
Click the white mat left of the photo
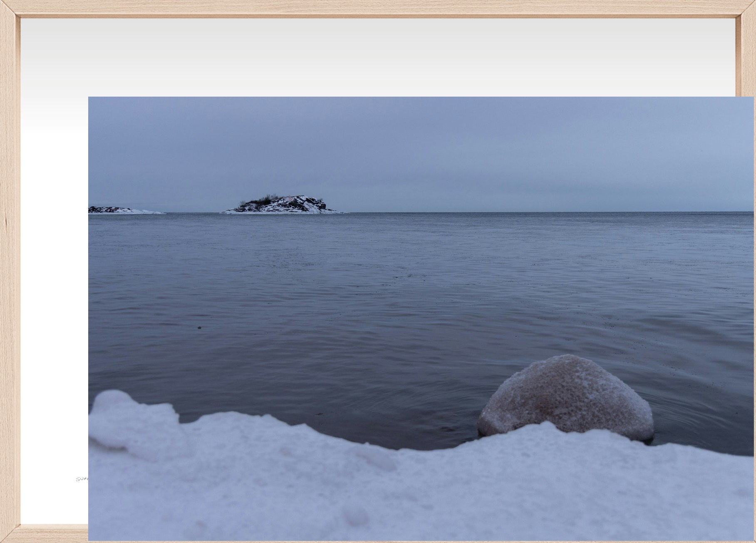pyautogui.click(x=54, y=291)
